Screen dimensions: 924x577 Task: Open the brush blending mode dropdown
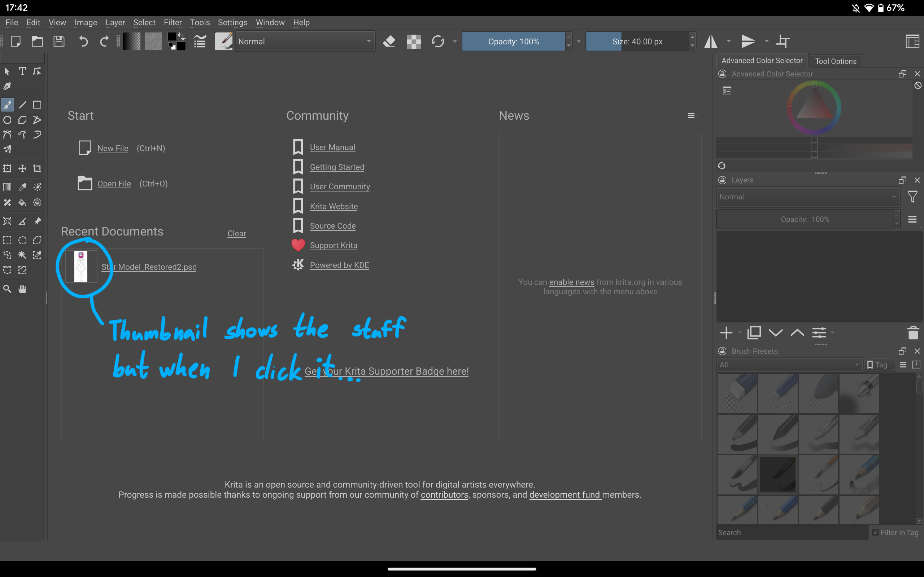pos(304,41)
